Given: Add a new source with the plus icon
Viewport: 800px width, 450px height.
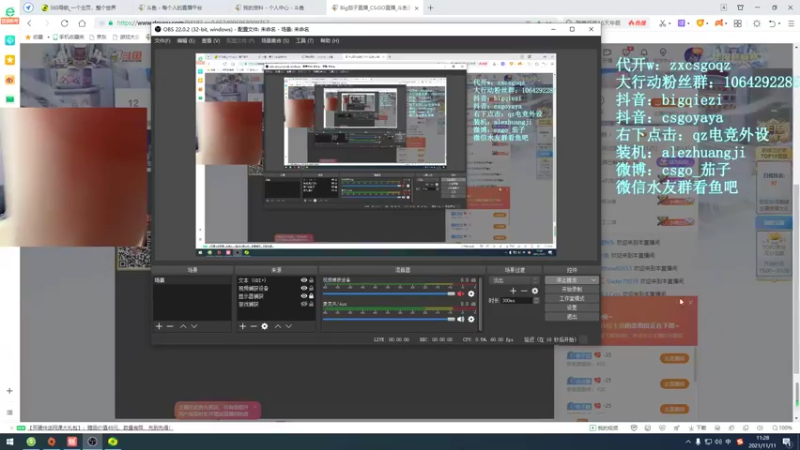Looking at the screenshot, I should tap(243, 327).
